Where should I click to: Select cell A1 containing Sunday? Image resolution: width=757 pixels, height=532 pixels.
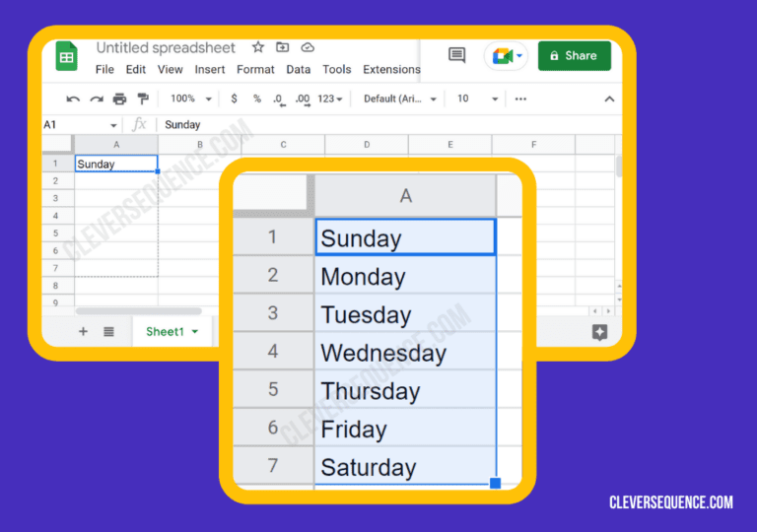coord(116,164)
